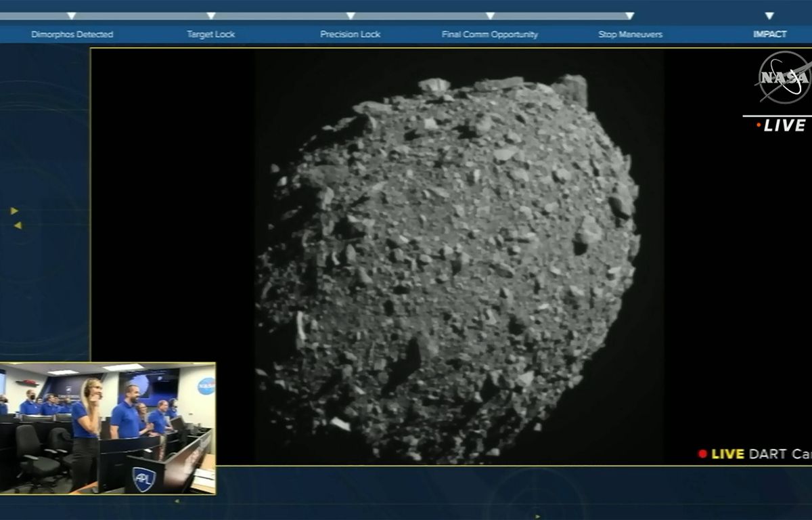Click the APL logo in control room
The height and width of the screenshot is (520, 812).
(x=143, y=479)
